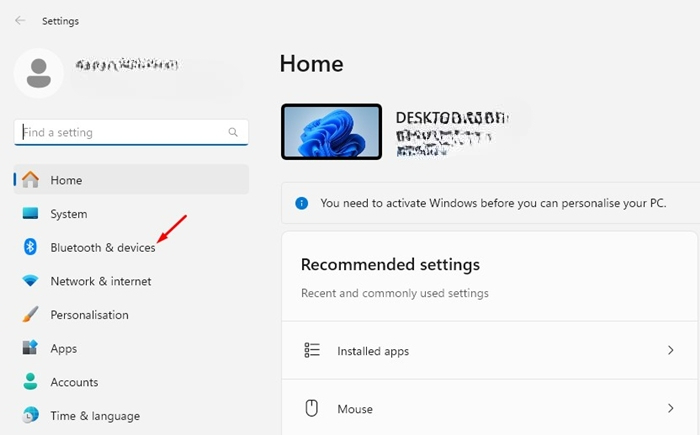Open the Mouse recommended setting

click(490, 408)
